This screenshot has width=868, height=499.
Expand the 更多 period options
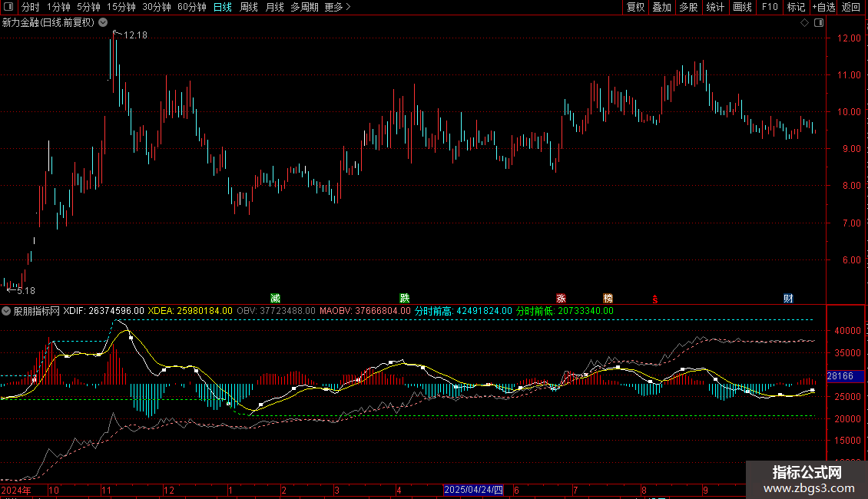click(x=337, y=7)
